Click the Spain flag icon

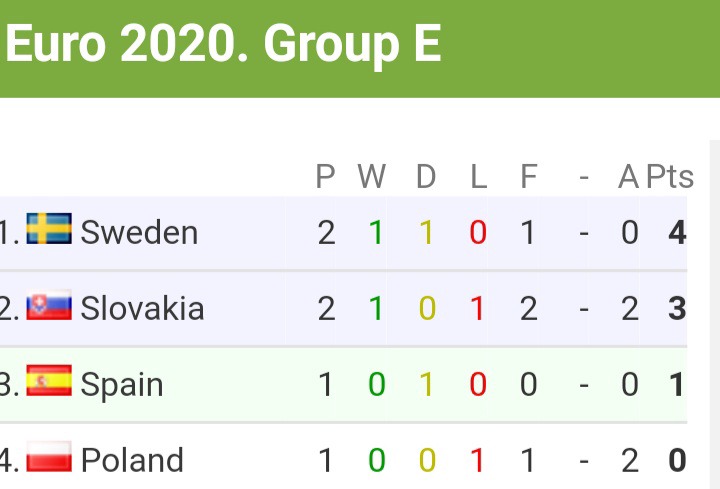(48, 381)
